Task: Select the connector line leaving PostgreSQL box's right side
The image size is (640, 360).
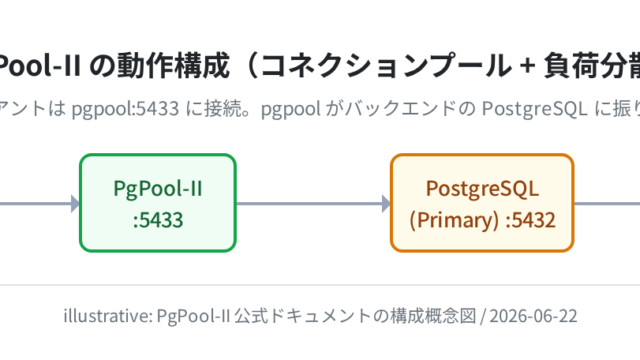Action: tap(607, 203)
